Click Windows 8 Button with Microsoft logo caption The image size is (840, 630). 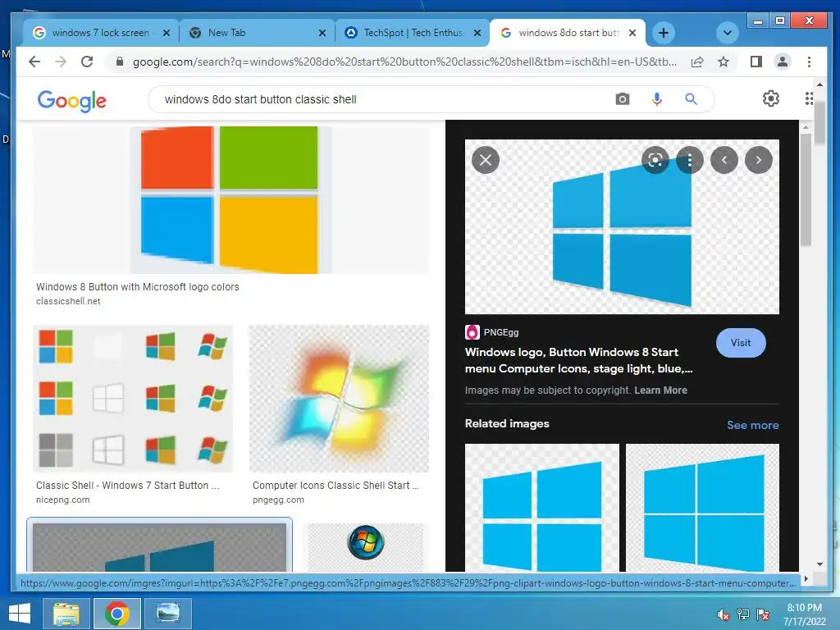coord(138,287)
